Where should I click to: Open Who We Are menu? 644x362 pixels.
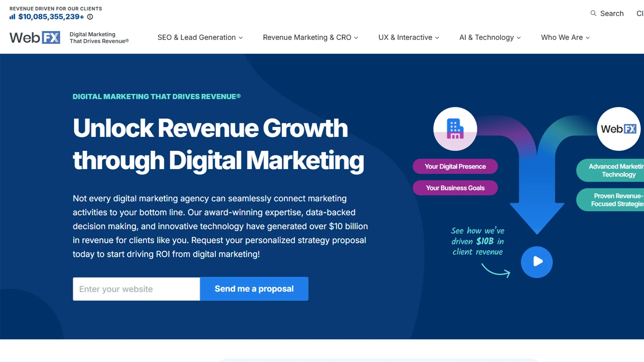click(x=566, y=38)
